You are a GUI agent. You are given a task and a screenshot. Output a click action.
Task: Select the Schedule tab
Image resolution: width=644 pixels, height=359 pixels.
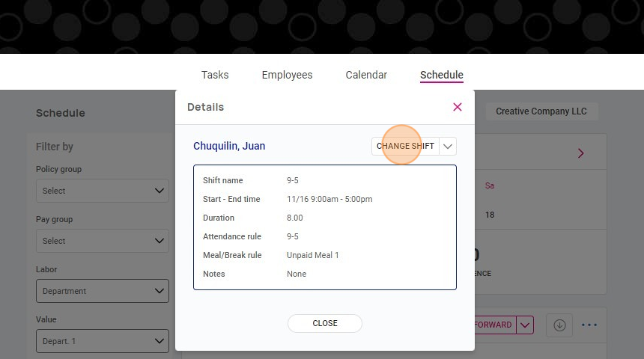coord(441,75)
